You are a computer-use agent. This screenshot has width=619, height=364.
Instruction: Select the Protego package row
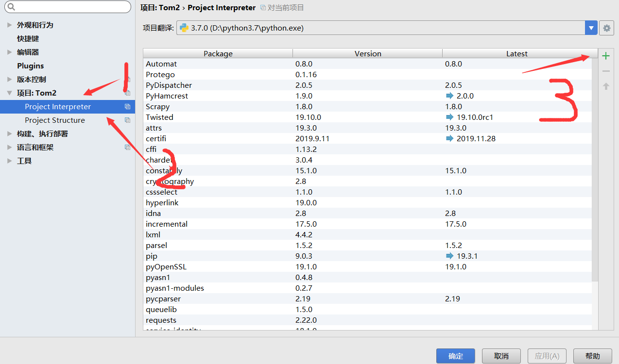[x=368, y=74]
